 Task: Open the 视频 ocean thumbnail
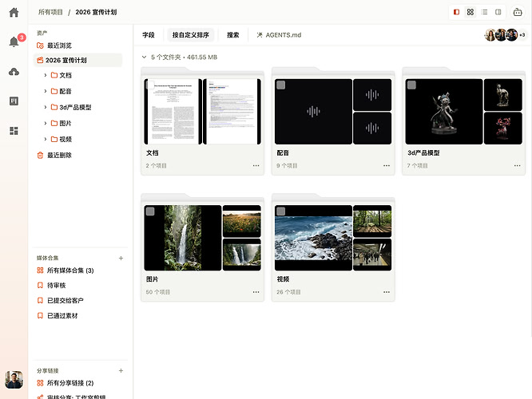(313, 238)
